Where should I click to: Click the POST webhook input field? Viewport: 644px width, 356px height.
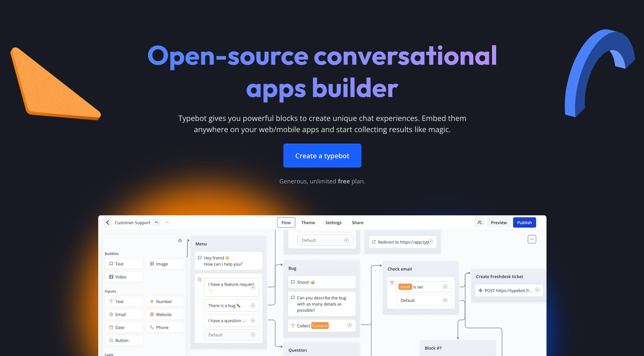pos(507,290)
